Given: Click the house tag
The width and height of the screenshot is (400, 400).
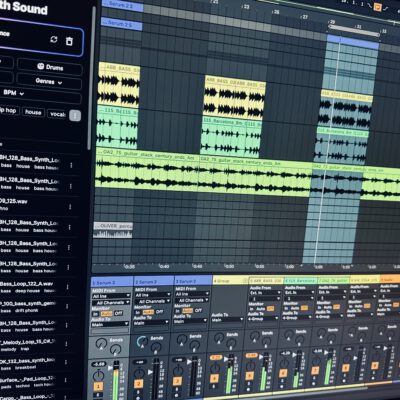Looking at the screenshot, I should pyautogui.click(x=33, y=112).
